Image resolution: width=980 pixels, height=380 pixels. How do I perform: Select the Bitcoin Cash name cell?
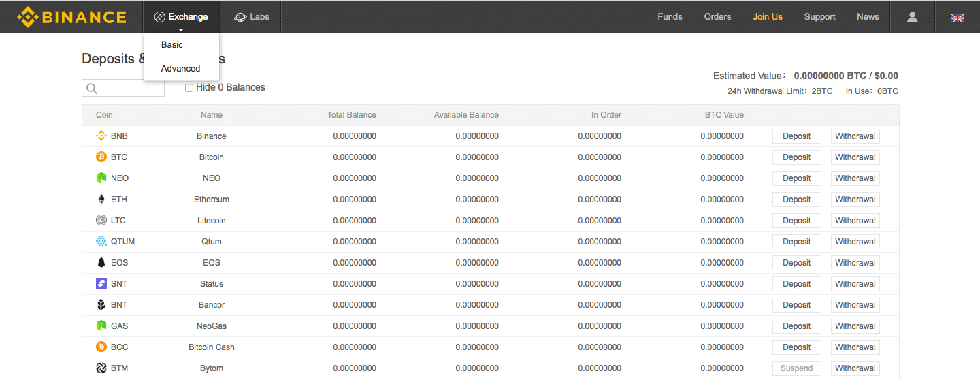[x=212, y=347]
